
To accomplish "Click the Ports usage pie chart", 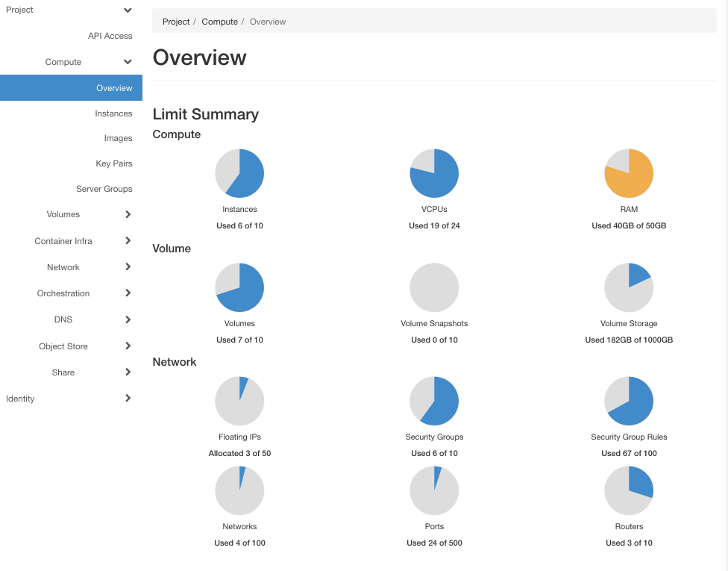I will [x=434, y=490].
